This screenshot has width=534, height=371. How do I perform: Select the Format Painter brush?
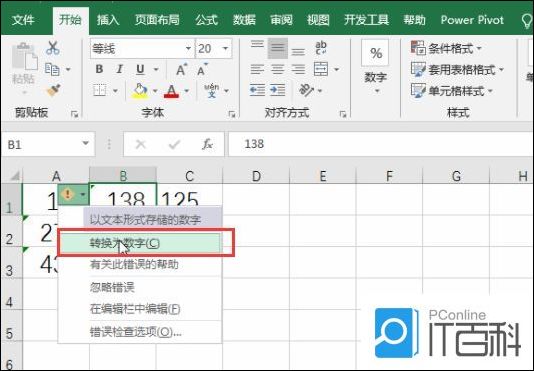tap(53, 90)
